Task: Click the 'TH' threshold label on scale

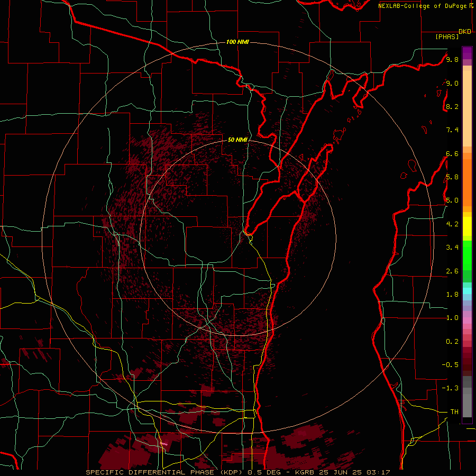Action: (x=454, y=412)
